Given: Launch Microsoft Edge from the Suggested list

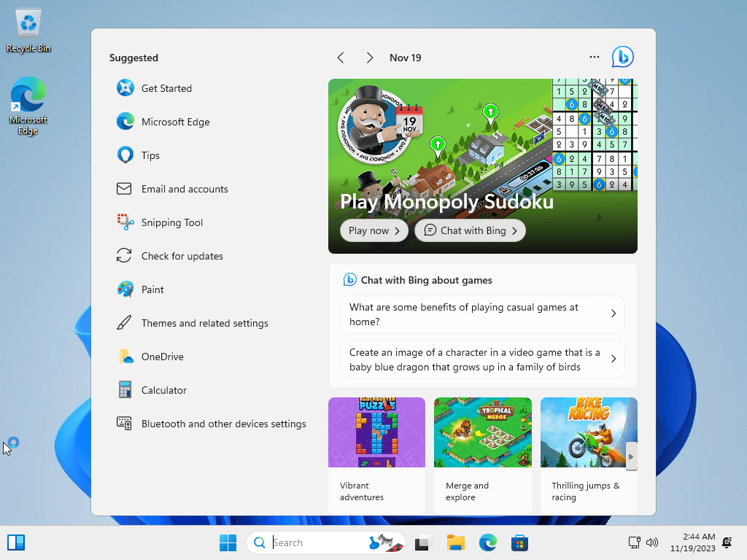Looking at the screenshot, I should 125,122.
